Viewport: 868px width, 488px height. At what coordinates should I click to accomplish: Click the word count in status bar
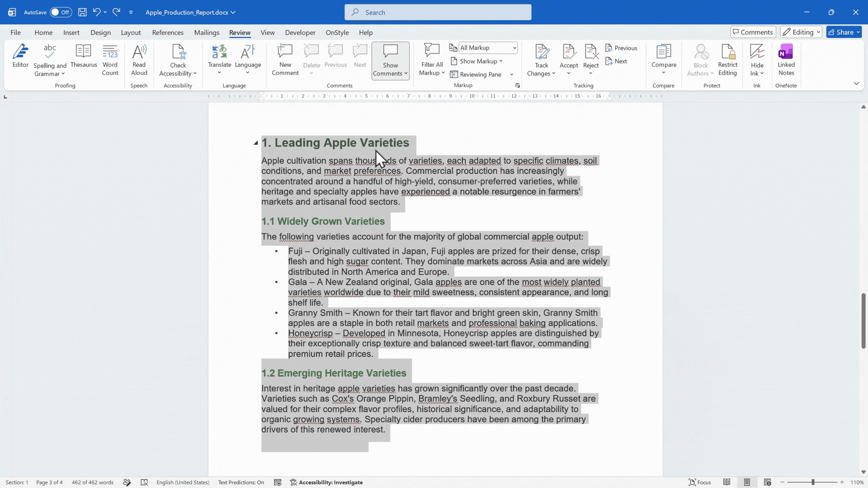(92, 483)
